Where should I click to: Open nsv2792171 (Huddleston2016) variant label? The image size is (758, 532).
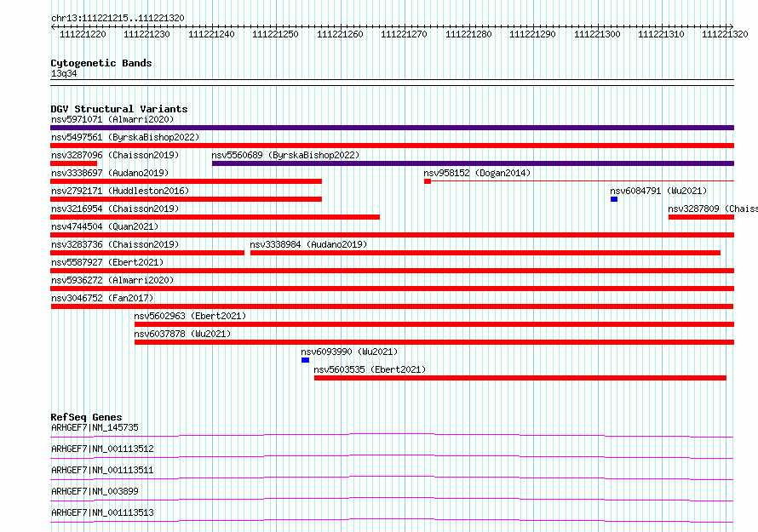120,191
